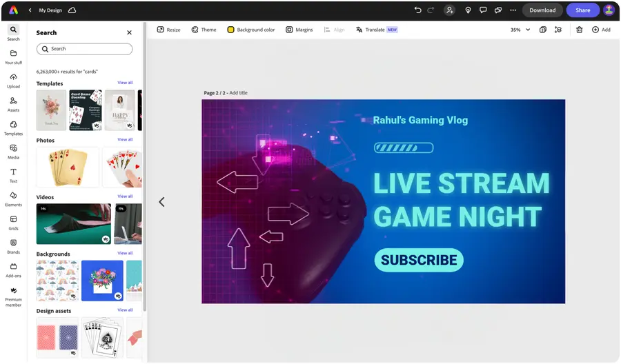Click the undo arrow icon

click(x=417, y=10)
